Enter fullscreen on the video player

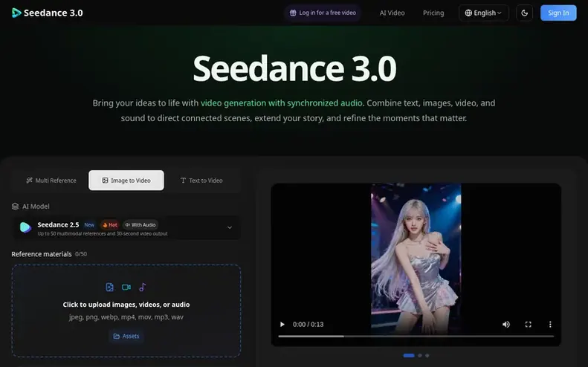tap(528, 324)
